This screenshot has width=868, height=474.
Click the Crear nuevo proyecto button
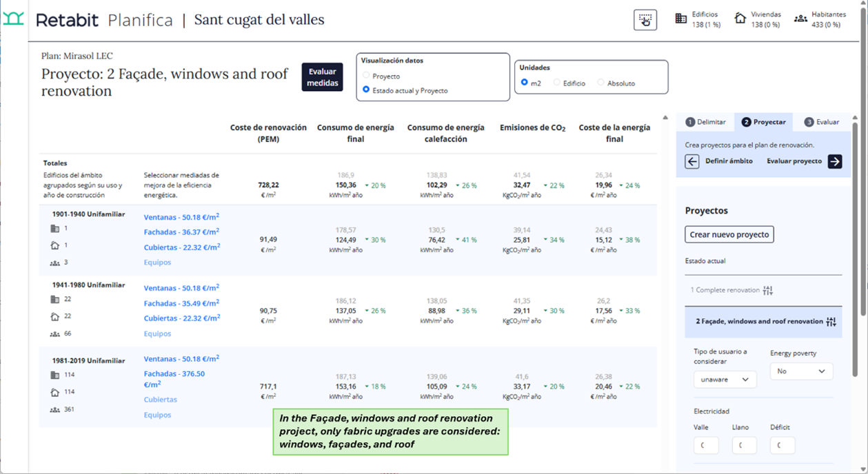click(x=729, y=234)
